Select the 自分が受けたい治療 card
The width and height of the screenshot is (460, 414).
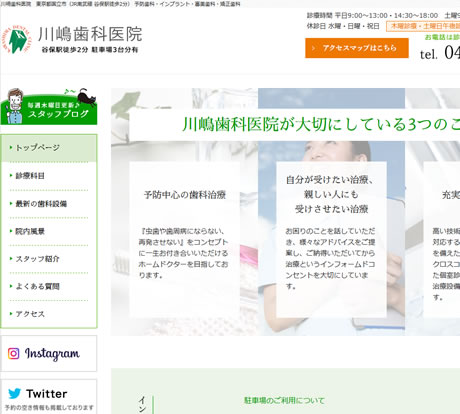[x=331, y=239]
